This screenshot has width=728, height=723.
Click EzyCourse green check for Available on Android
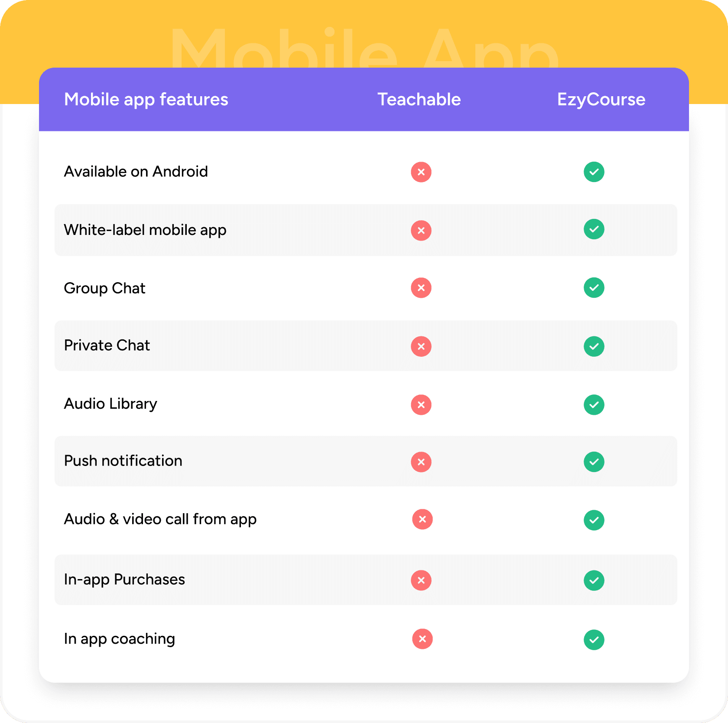coord(594,172)
